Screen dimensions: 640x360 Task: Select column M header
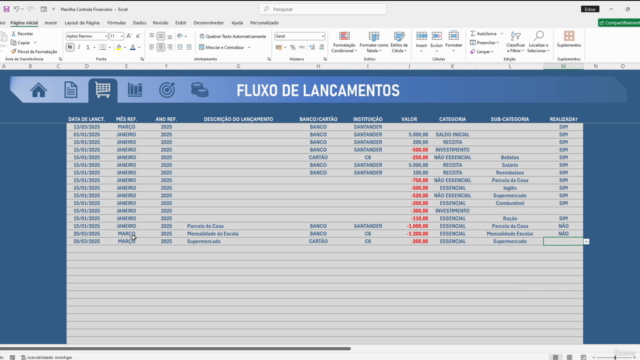[x=563, y=66]
